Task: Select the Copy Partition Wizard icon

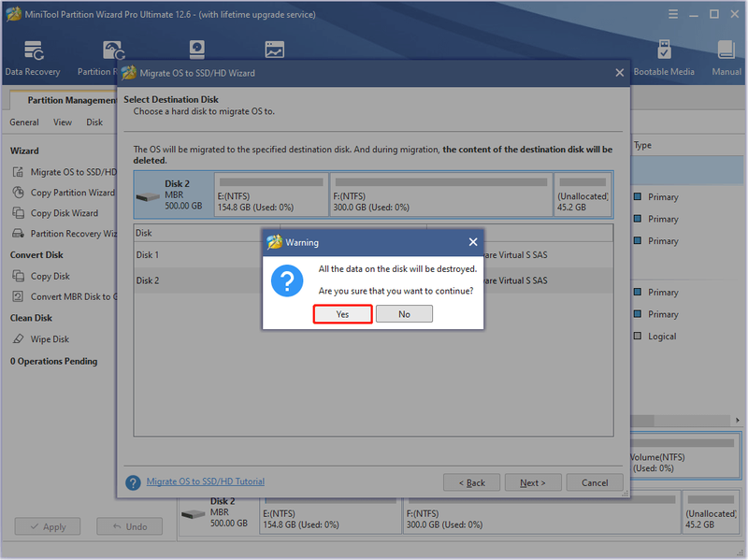Action: (x=18, y=193)
